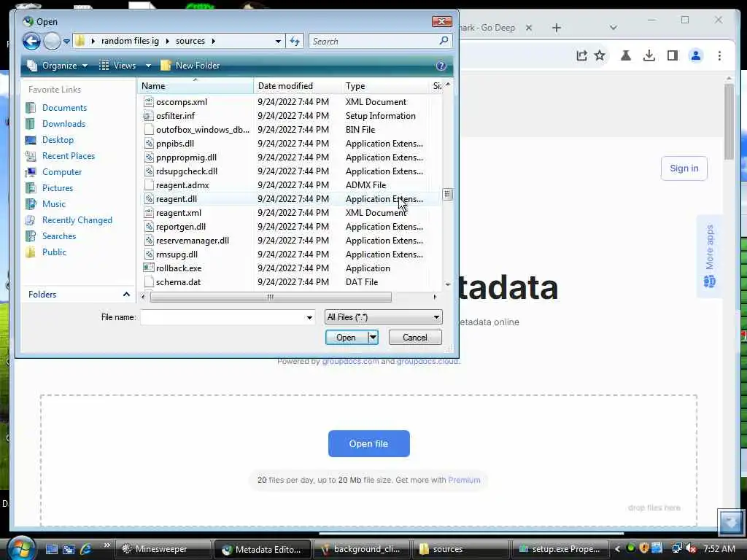Sort by Name column header
This screenshot has width=747, height=560.
[x=196, y=86]
